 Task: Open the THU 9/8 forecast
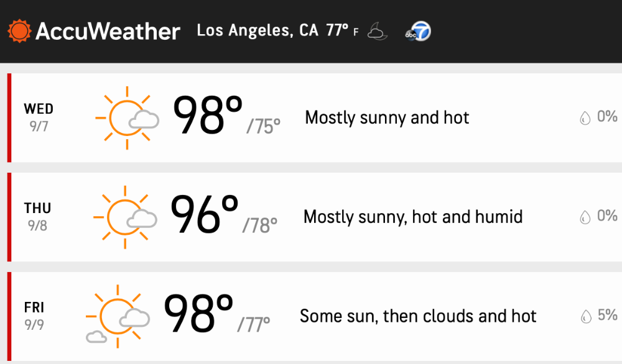point(37,217)
